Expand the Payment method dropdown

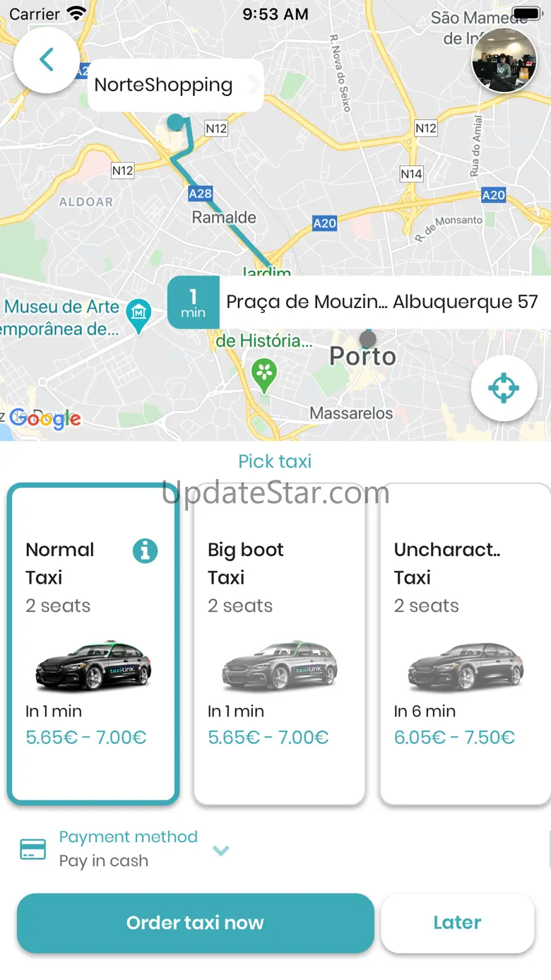click(x=221, y=851)
